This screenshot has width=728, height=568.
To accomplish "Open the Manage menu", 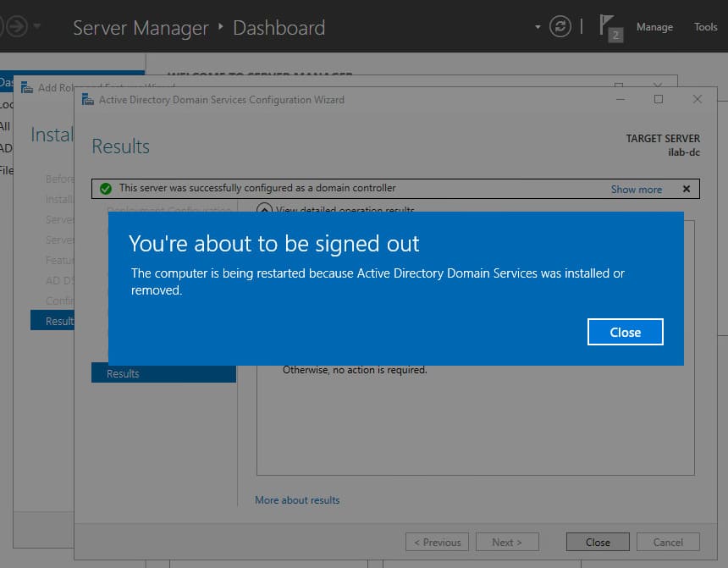I will tap(654, 27).
